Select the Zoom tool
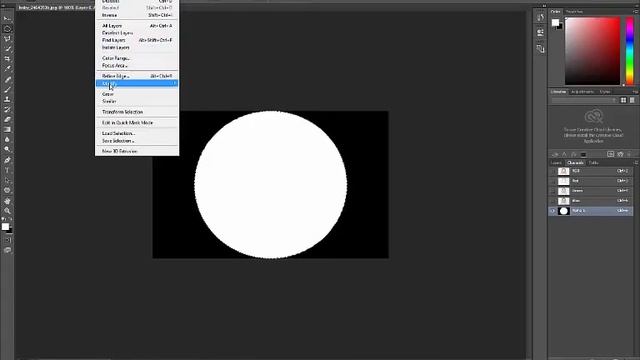This screenshot has height=360, width=640. point(7,211)
